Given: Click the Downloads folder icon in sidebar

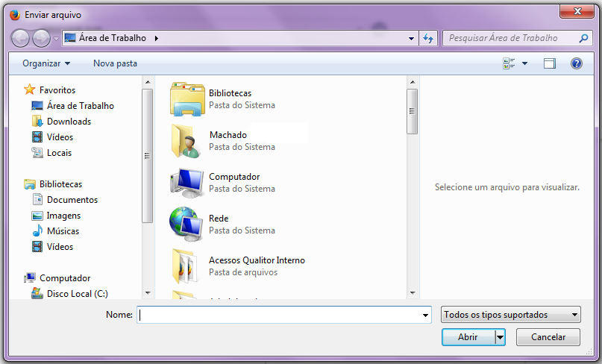Looking at the screenshot, I should [x=37, y=121].
